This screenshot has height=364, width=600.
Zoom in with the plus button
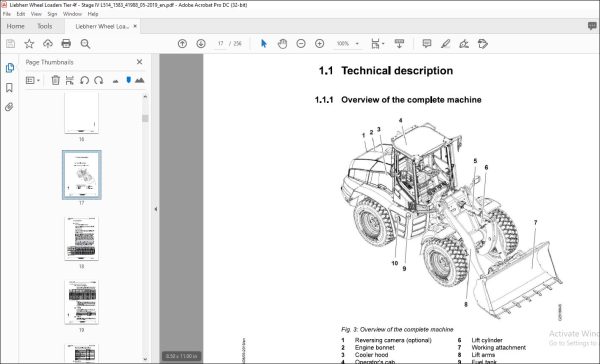click(320, 44)
